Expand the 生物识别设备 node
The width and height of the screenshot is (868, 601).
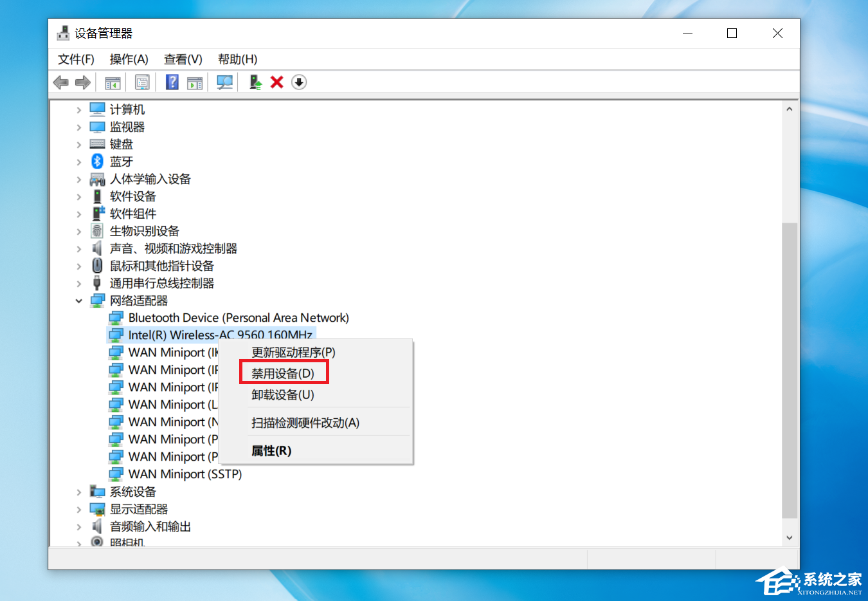tap(79, 232)
